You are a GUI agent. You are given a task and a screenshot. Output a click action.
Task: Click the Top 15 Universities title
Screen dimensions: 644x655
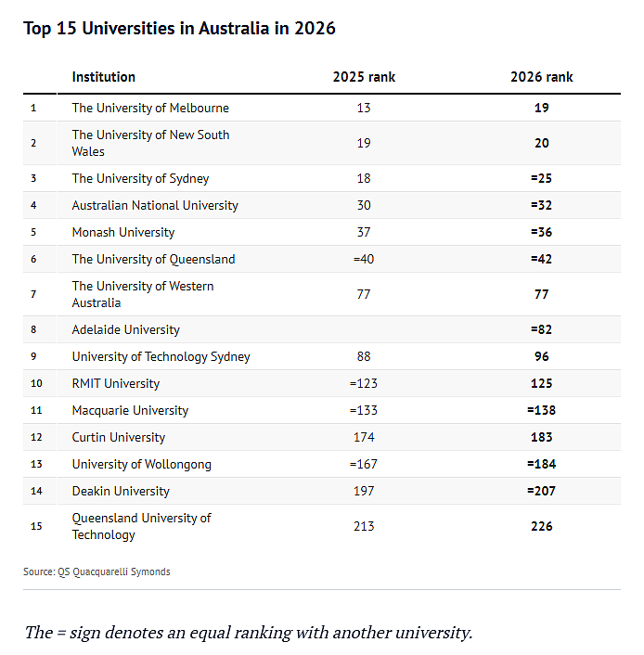[179, 29]
